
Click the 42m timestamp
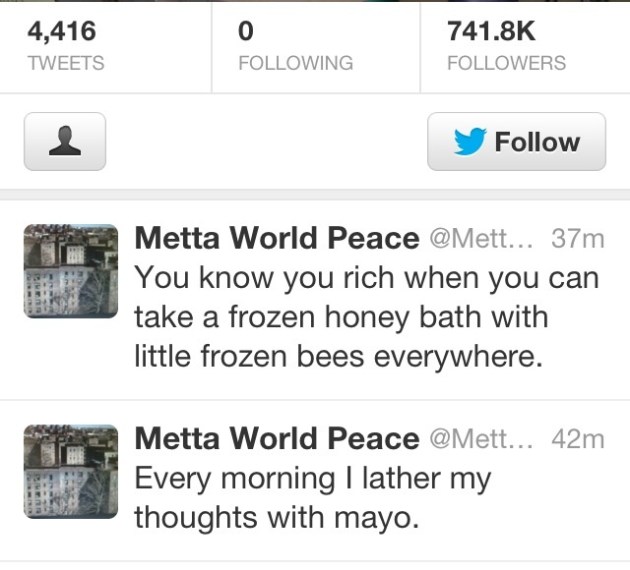[578, 439]
